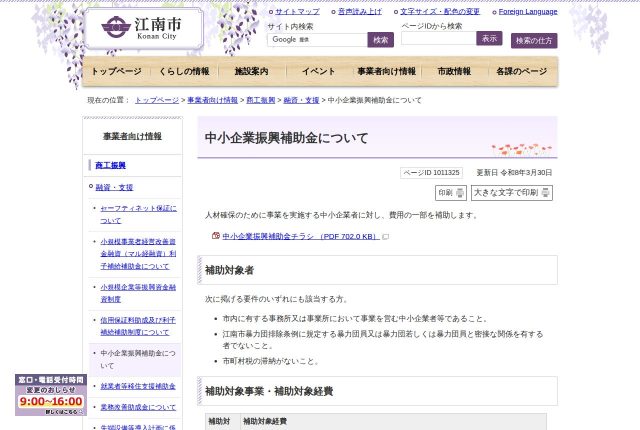Open sidebar 融資・支援 link

click(x=114, y=187)
